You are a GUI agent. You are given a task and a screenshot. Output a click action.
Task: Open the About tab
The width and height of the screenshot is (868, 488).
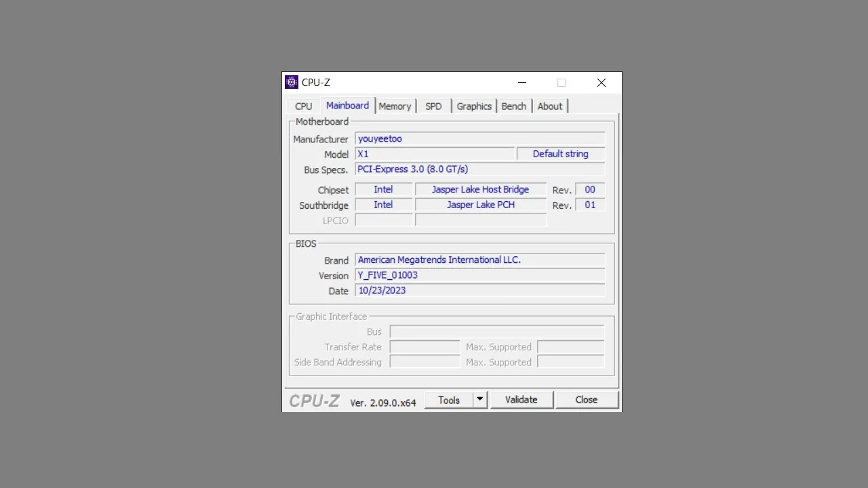(x=550, y=106)
